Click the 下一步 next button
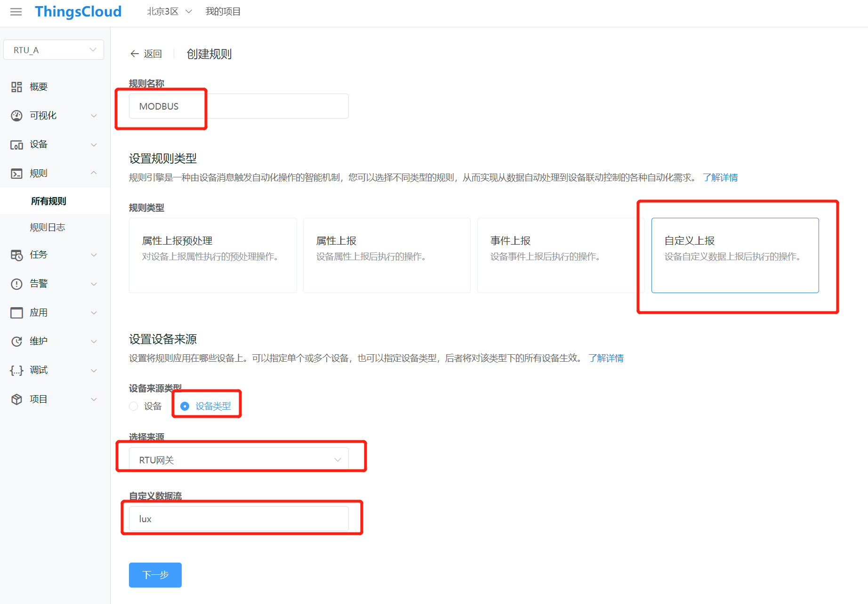 pyautogui.click(x=155, y=575)
